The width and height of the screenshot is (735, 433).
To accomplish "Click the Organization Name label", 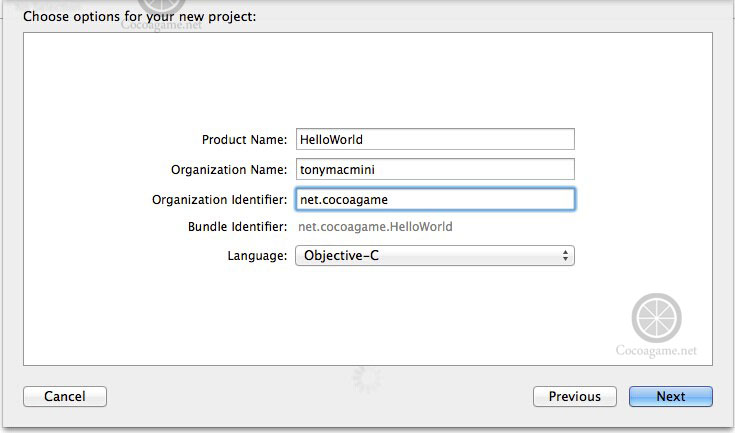I will [x=229, y=170].
